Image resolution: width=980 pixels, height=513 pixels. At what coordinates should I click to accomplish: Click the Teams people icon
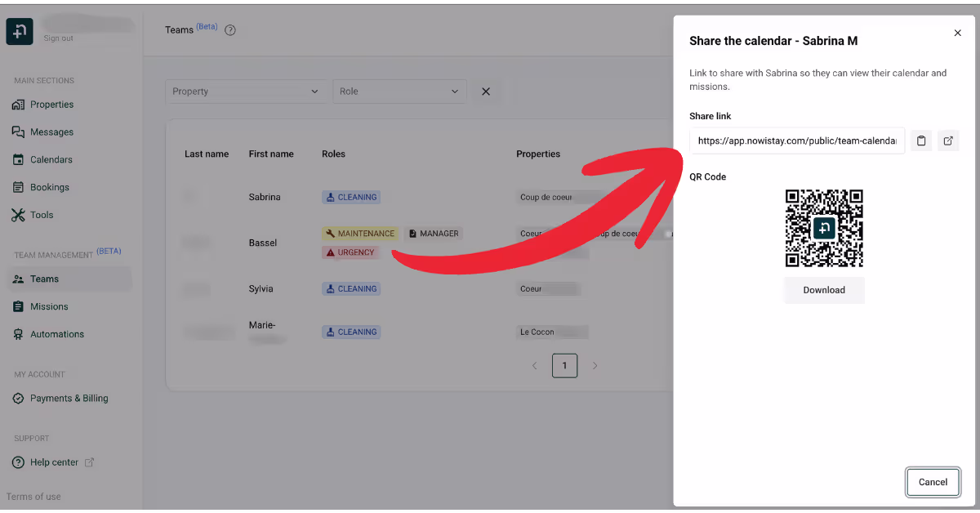coord(18,279)
